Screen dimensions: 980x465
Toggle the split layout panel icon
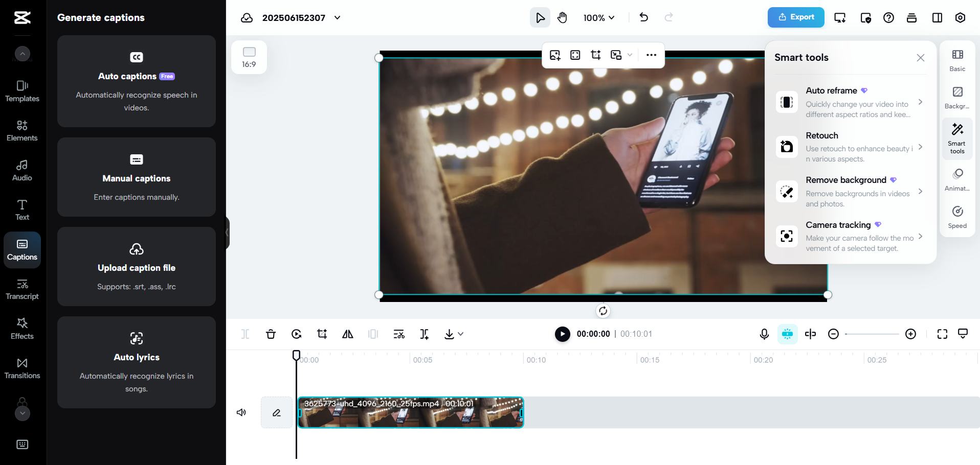click(x=937, y=18)
